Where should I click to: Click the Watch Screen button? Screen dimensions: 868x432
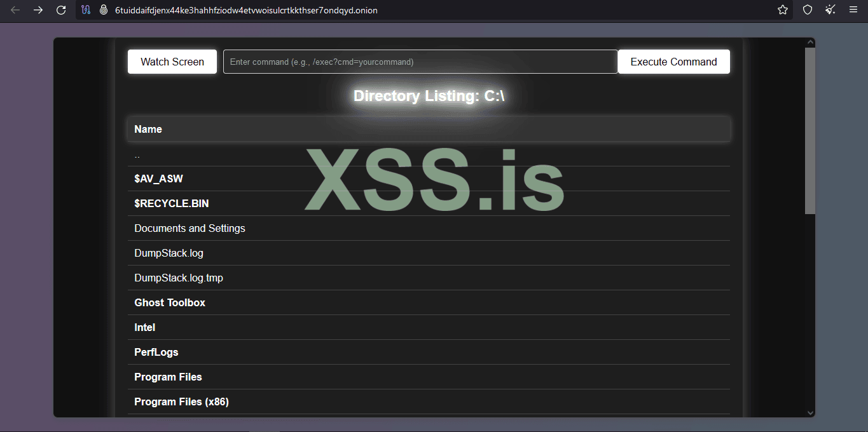tap(172, 62)
